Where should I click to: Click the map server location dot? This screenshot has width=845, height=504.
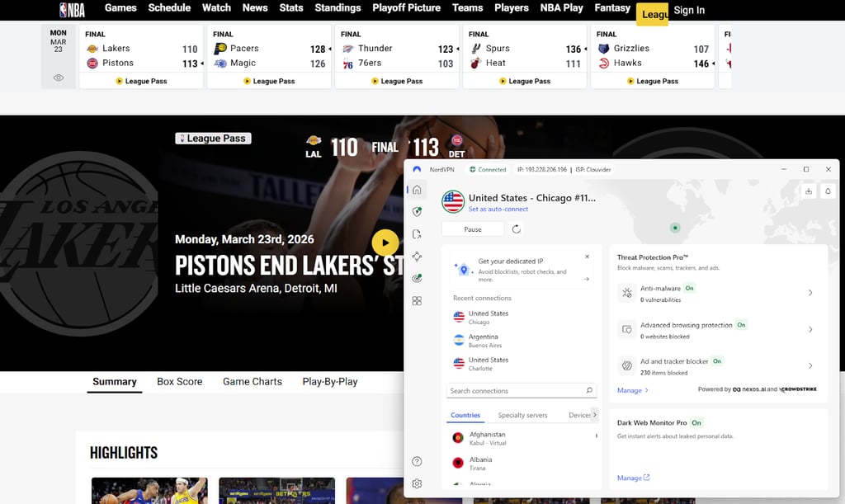(675, 228)
